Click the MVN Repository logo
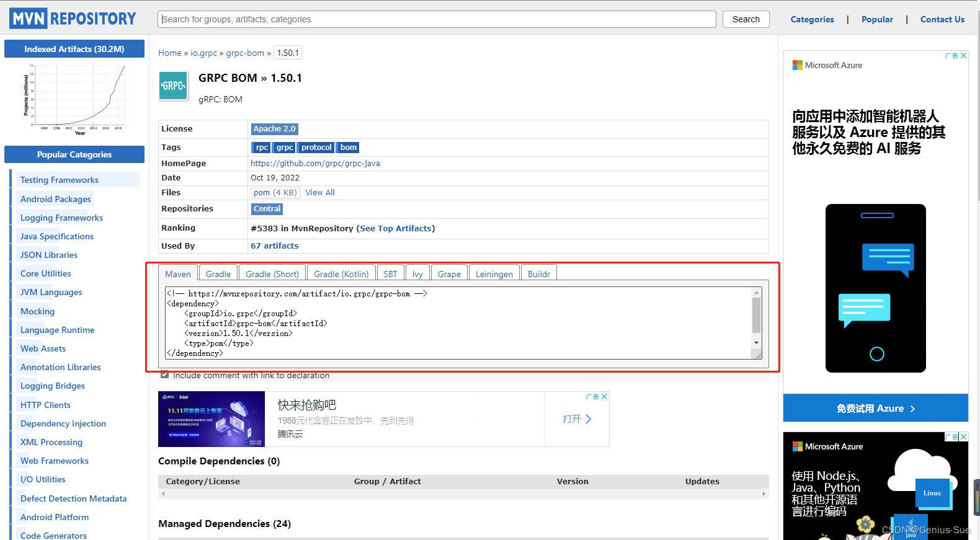This screenshot has height=540, width=980. (73, 19)
